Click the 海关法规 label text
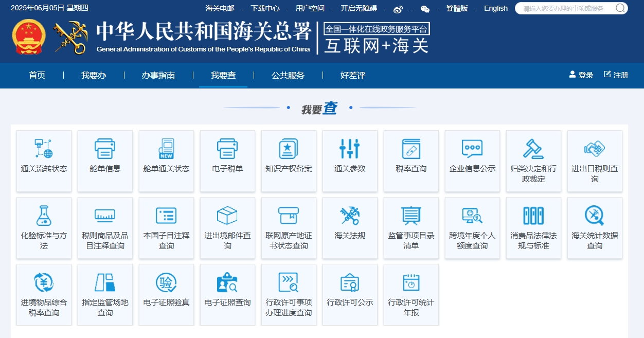The image size is (644, 338). 350,236
